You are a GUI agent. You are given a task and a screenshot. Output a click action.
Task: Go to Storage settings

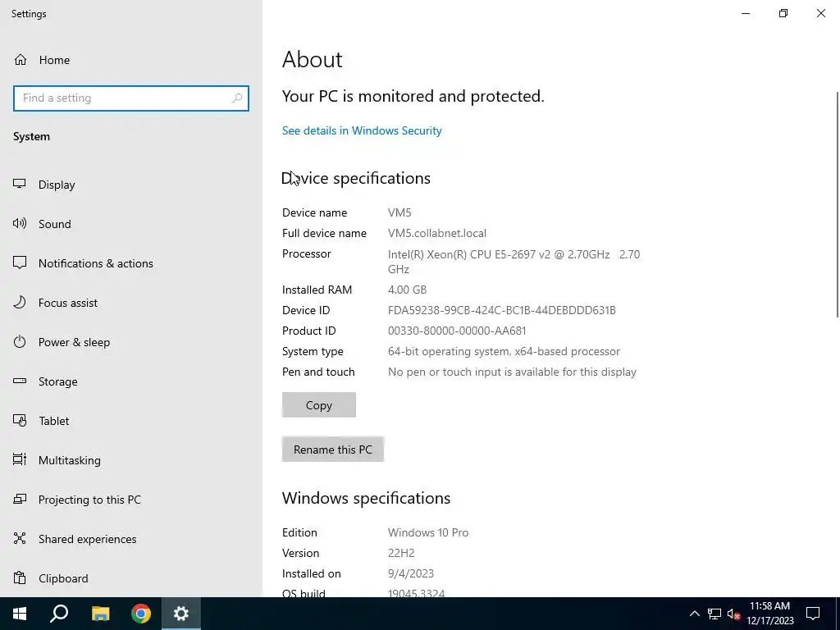coord(58,381)
